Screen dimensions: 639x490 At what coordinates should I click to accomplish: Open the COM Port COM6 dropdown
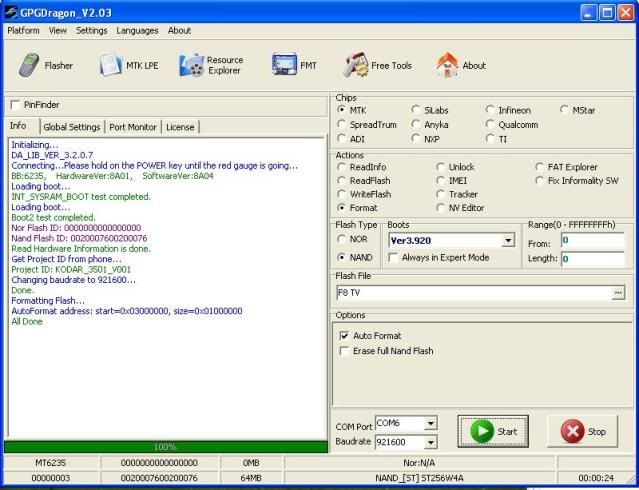pos(431,424)
